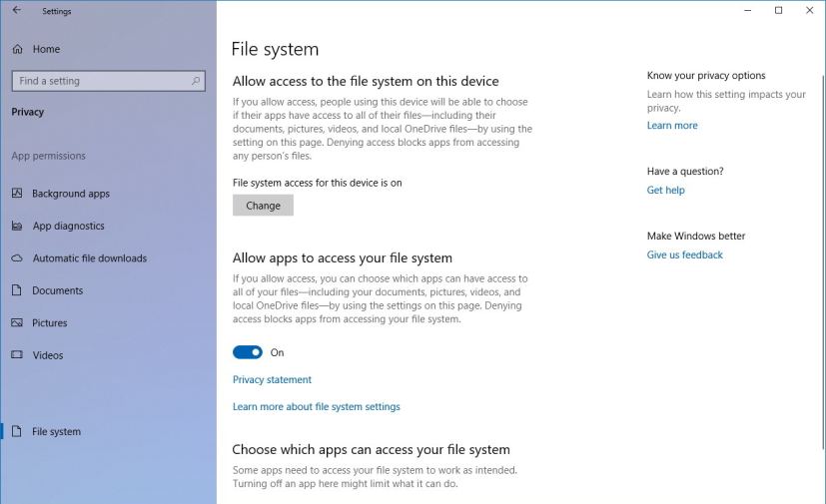Click the Videos sidebar icon
Screen dimensions: 826x504
point(17,354)
